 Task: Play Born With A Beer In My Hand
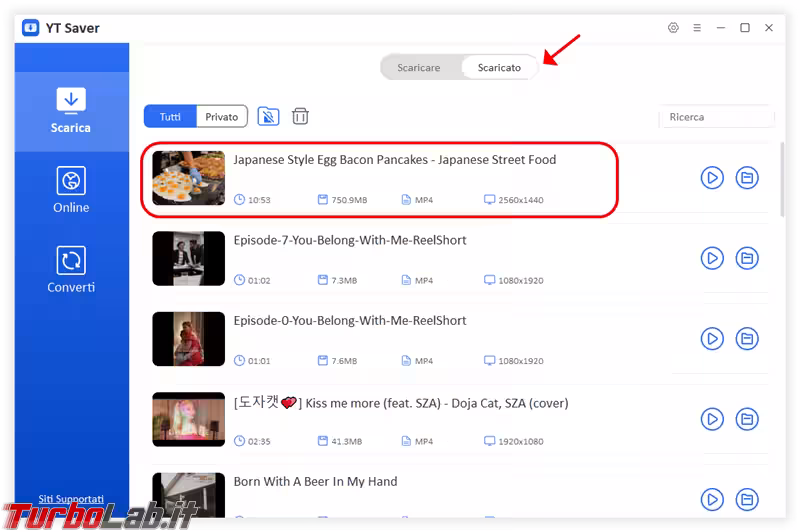pyautogui.click(x=712, y=499)
